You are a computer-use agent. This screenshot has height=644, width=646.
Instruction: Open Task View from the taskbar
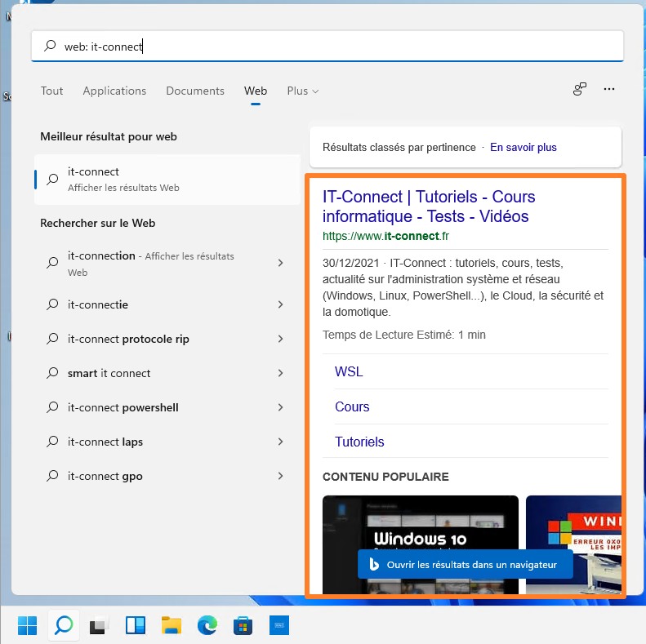(99, 625)
